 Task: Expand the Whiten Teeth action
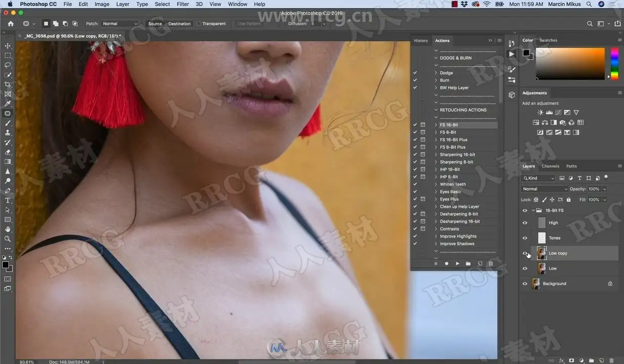click(436, 184)
